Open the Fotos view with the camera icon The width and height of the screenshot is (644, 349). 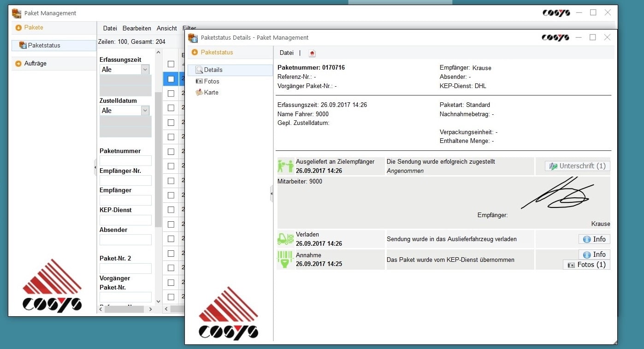click(207, 81)
